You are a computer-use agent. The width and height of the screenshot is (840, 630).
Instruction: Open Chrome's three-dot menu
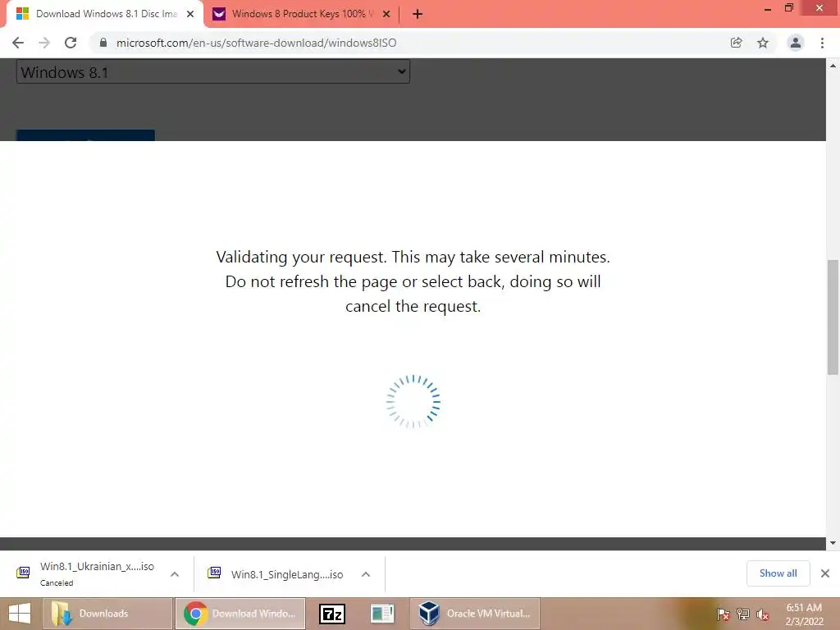click(822, 43)
